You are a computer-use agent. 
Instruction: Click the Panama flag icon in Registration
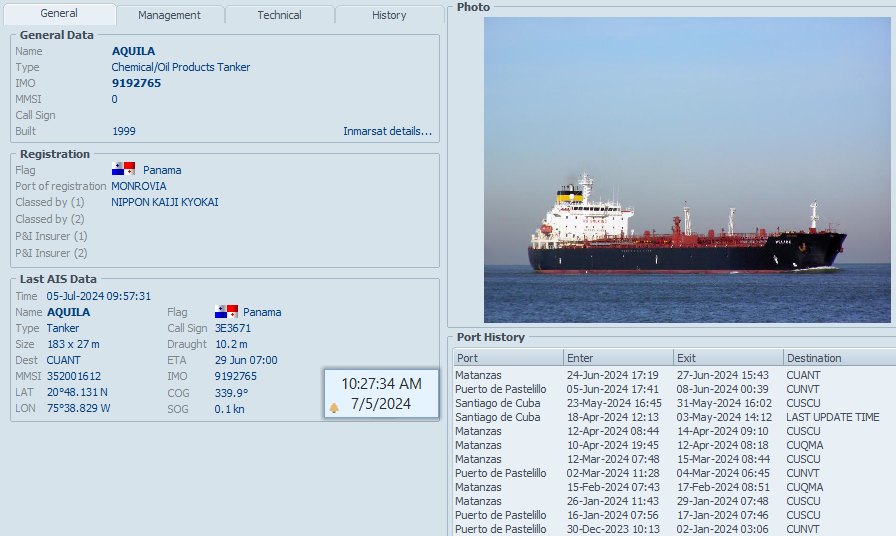(123, 169)
